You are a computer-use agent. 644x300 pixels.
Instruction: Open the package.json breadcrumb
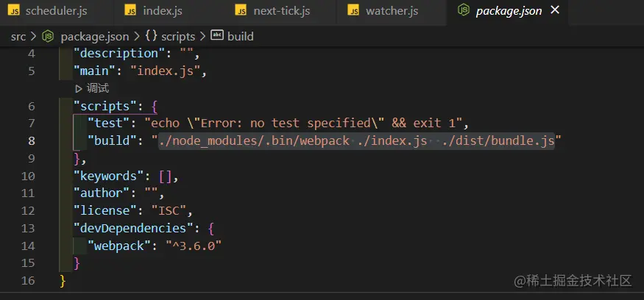tap(94, 37)
